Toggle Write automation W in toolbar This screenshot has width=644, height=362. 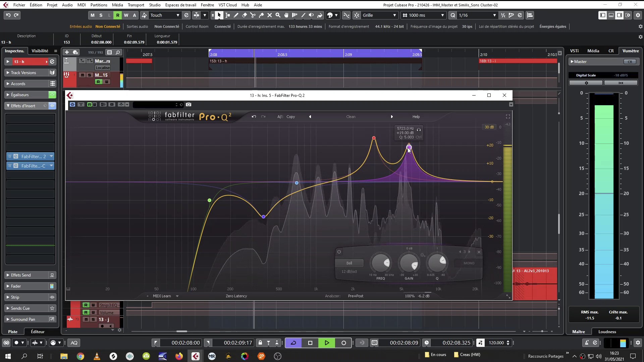tap(126, 15)
